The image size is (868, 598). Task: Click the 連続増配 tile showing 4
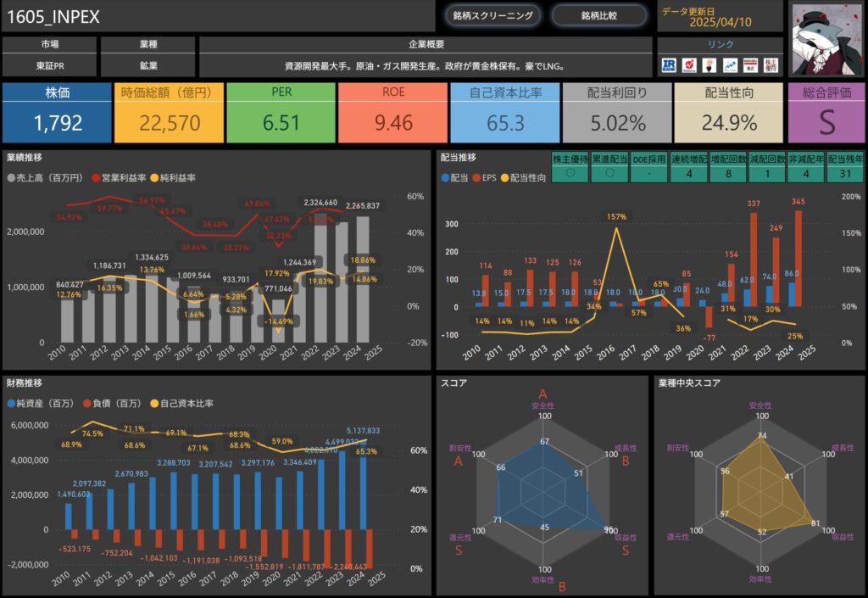coord(688,166)
